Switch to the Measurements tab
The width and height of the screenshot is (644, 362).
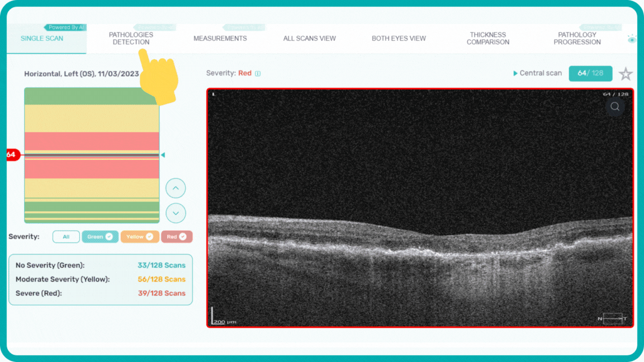click(x=220, y=39)
